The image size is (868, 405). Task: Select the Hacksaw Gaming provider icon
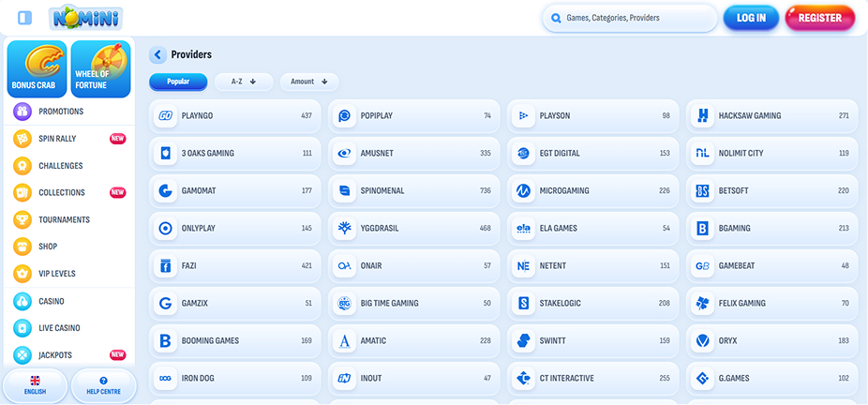click(x=703, y=116)
